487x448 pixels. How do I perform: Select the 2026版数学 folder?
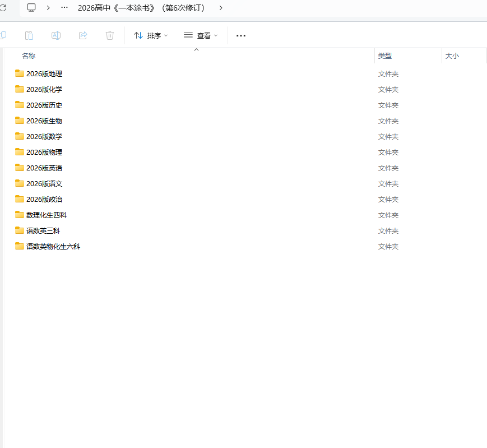click(44, 136)
